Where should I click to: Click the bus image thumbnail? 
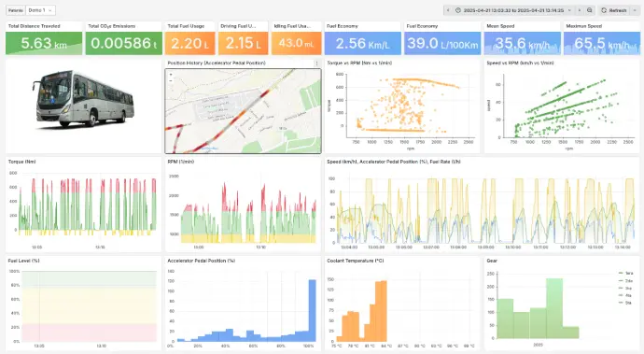(83, 100)
